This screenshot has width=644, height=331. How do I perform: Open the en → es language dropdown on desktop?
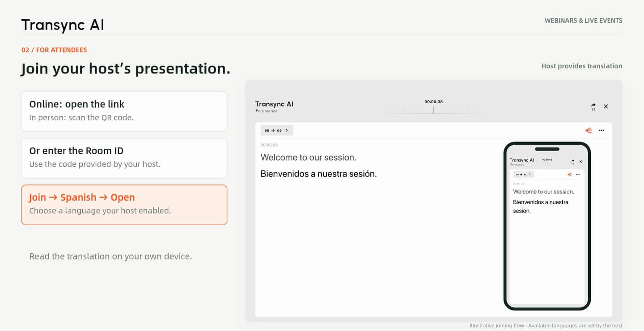[277, 130]
